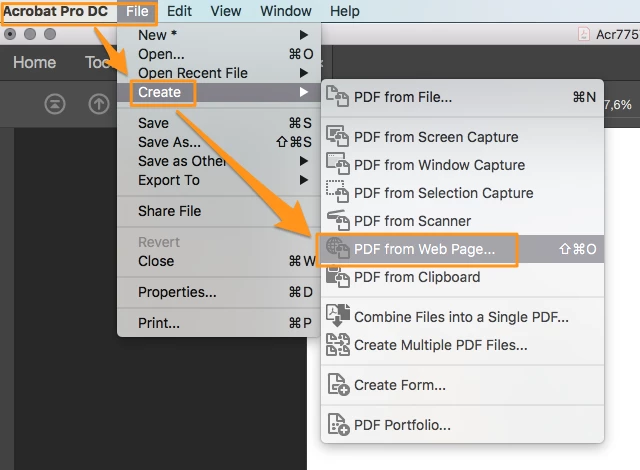Choose Save As... from the File menu
The width and height of the screenshot is (640, 470).
[218, 142]
